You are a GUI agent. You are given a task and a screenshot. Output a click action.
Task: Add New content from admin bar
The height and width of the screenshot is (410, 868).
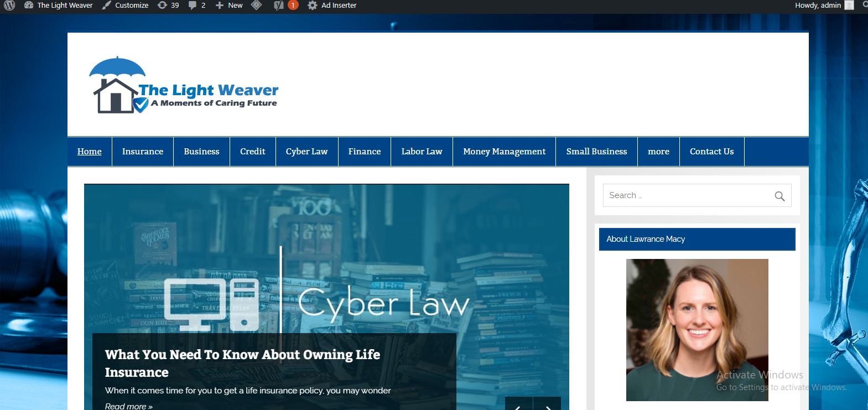point(229,6)
